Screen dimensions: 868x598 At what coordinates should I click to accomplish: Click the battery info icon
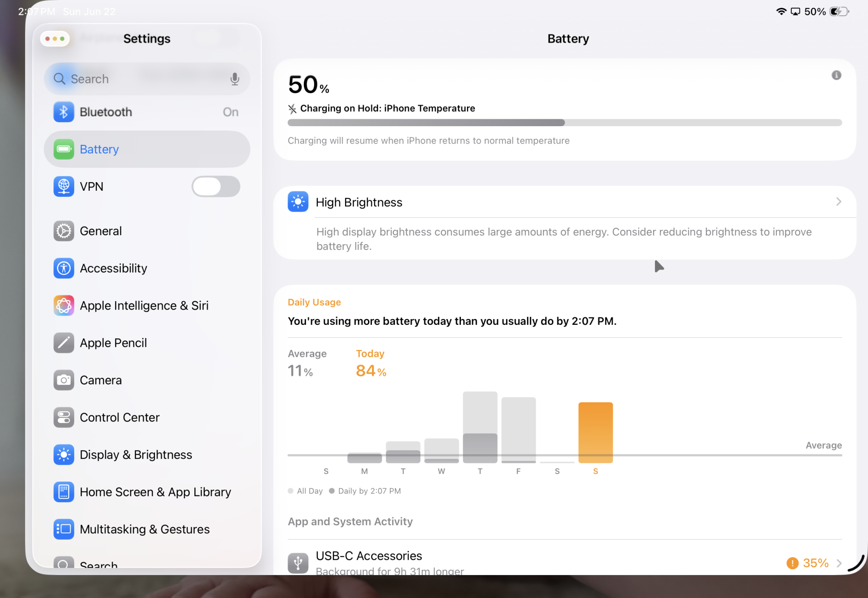coord(836,75)
